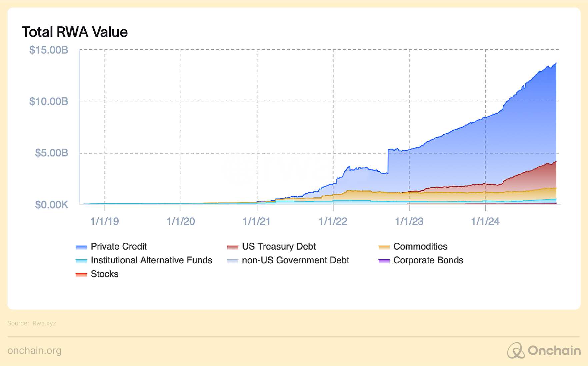Click the Commodities orange legend swatch
This screenshot has width=588, height=366.
(x=384, y=247)
